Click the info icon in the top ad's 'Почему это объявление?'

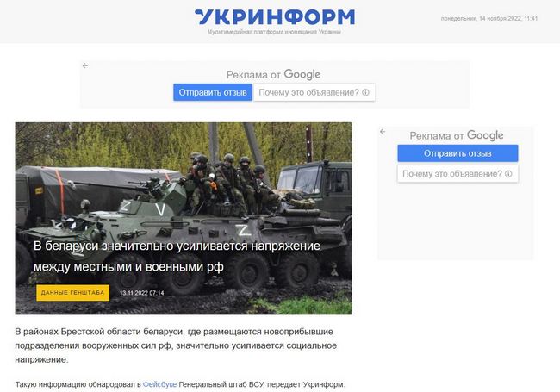click(x=365, y=92)
